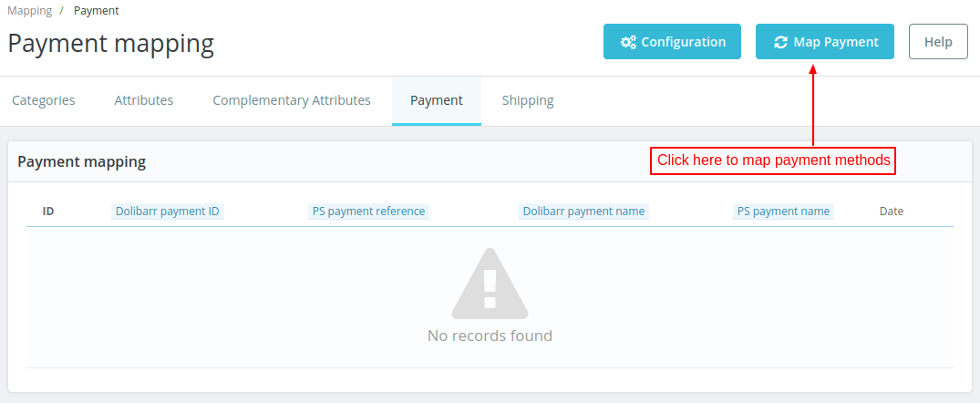Viewport: 980px width, 403px height.
Task: Go to the Shipping tab
Action: 528,100
